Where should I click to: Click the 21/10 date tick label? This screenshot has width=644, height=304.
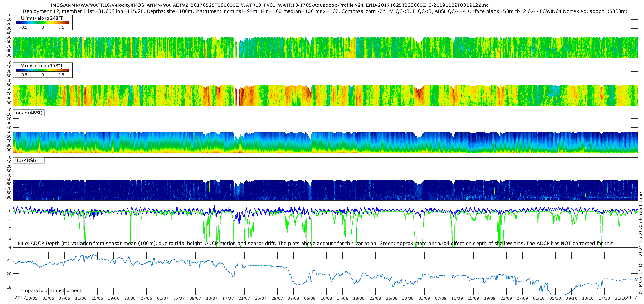tap(620, 298)
